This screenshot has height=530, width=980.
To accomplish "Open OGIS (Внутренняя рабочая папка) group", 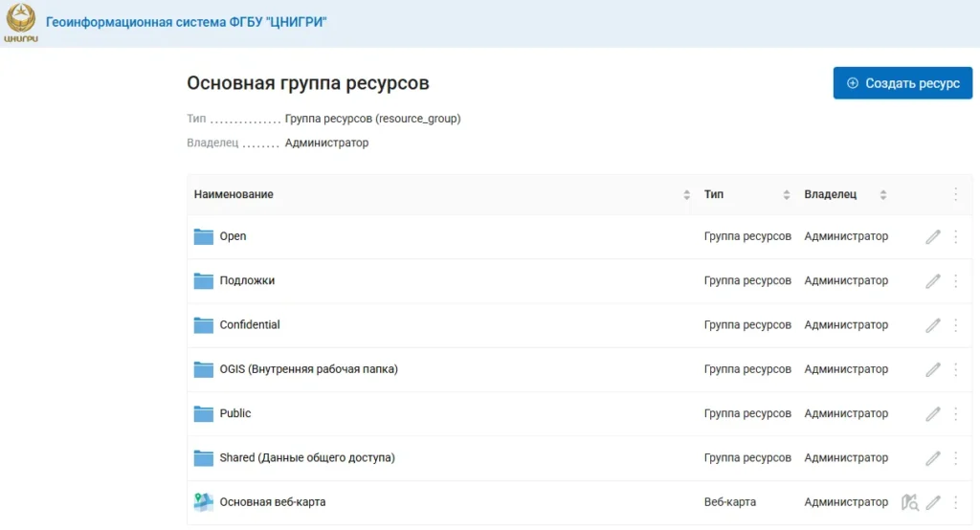I will tap(309, 369).
